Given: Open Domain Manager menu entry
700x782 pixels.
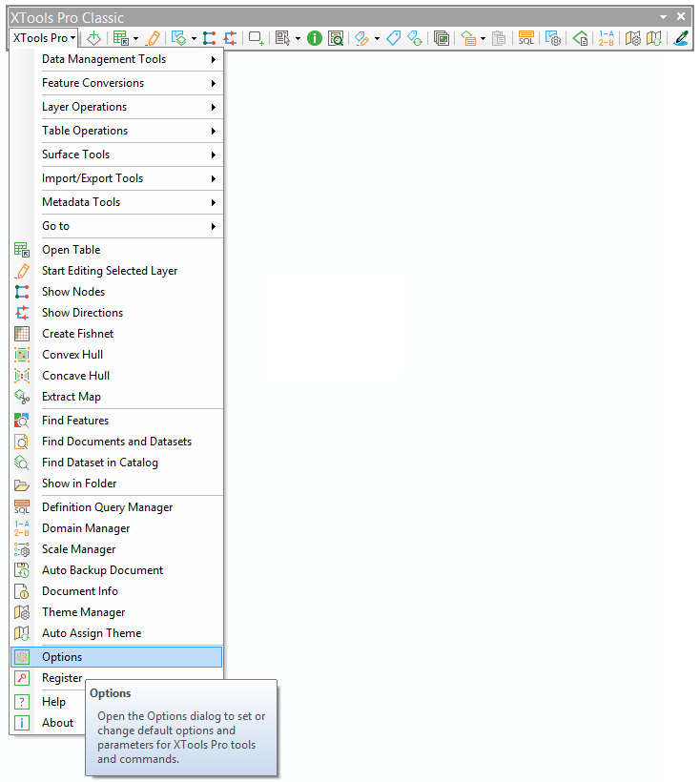Looking at the screenshot, I should [116, 528].
